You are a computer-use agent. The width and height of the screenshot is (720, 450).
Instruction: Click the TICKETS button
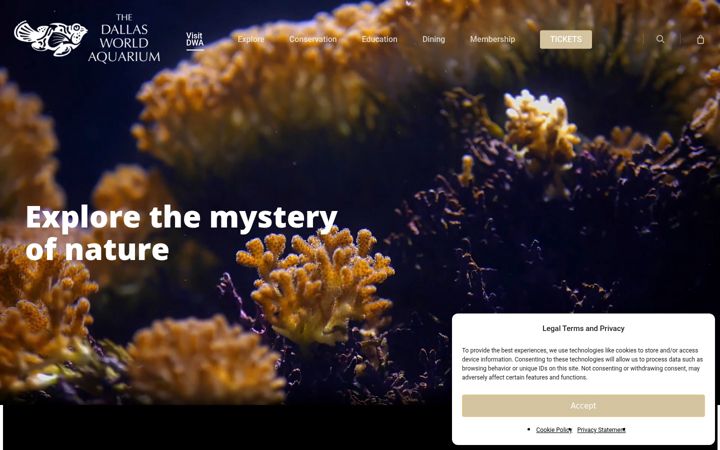566,39
